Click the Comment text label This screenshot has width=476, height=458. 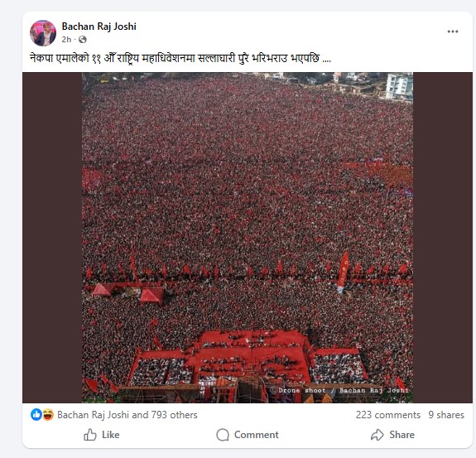pos(257,435)
